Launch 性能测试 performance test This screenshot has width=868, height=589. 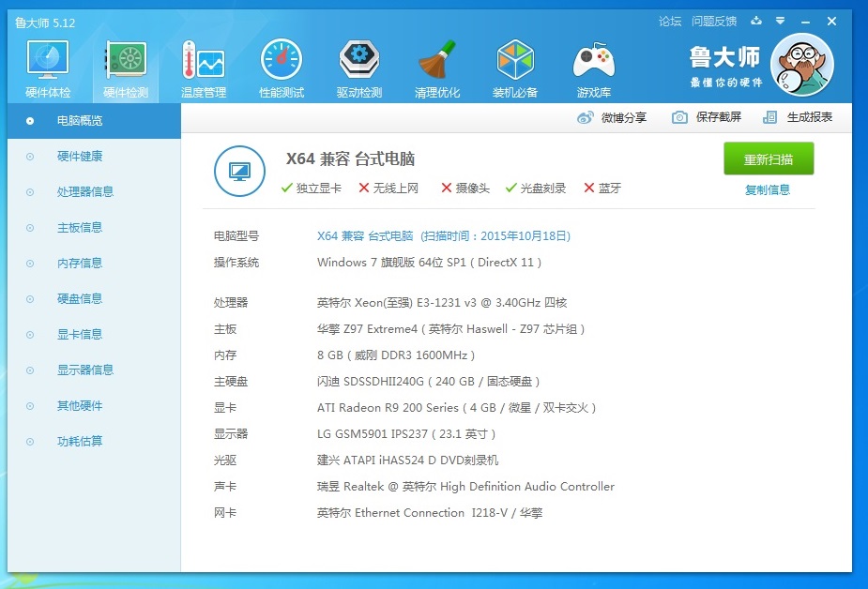tap(282, 69)
